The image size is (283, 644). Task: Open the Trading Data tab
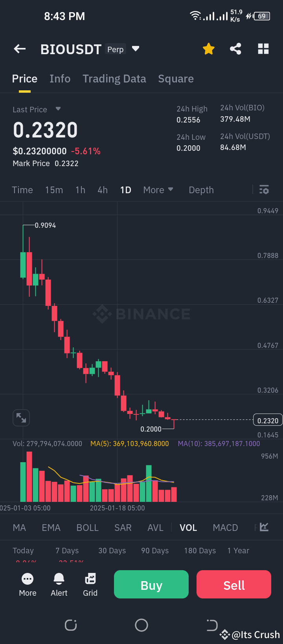pos(114,79)
